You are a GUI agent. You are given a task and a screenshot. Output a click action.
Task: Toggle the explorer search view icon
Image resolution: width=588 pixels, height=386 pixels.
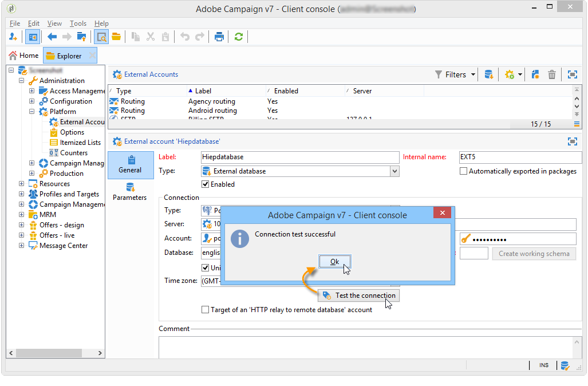click(101, 37)
